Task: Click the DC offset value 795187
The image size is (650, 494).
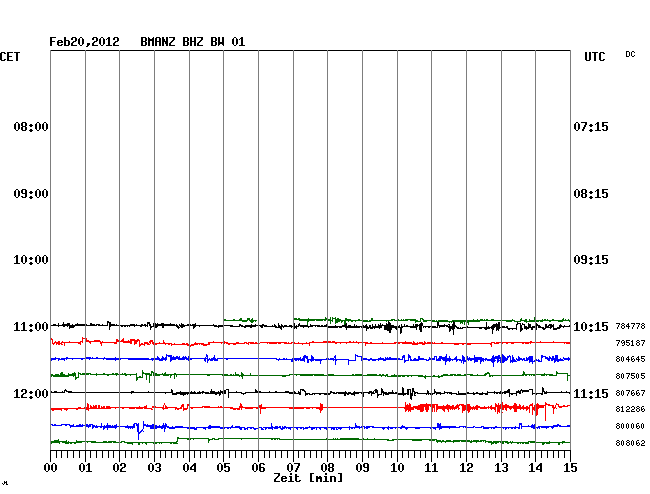Action: pyautogui.click(x=631, y=343)
